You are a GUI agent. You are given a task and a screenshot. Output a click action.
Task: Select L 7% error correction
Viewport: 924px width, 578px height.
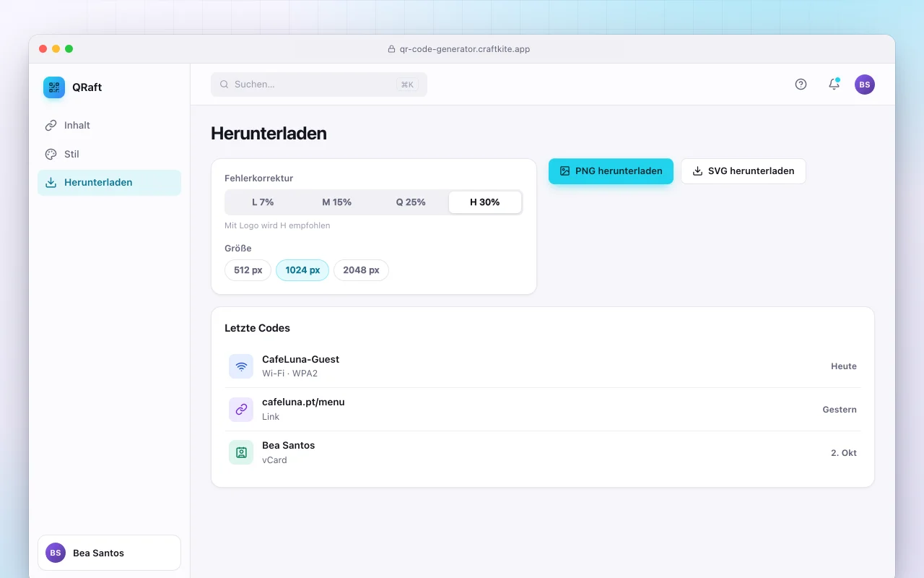pyautogui.click(x=263, y=202)
